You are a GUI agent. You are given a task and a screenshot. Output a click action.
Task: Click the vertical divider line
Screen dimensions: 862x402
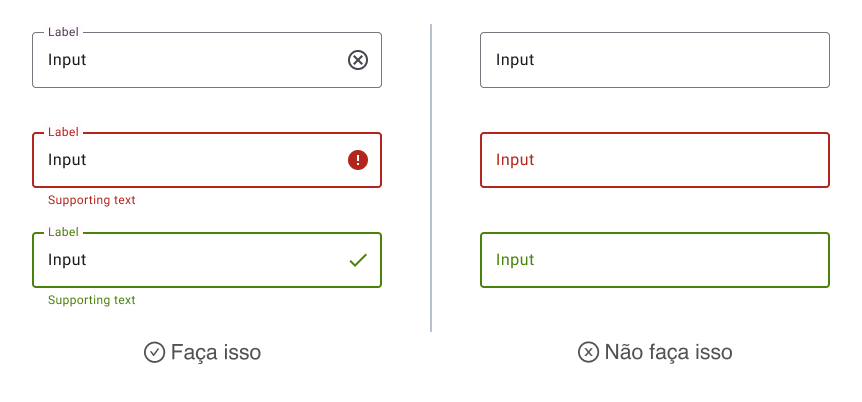[431, 178]
